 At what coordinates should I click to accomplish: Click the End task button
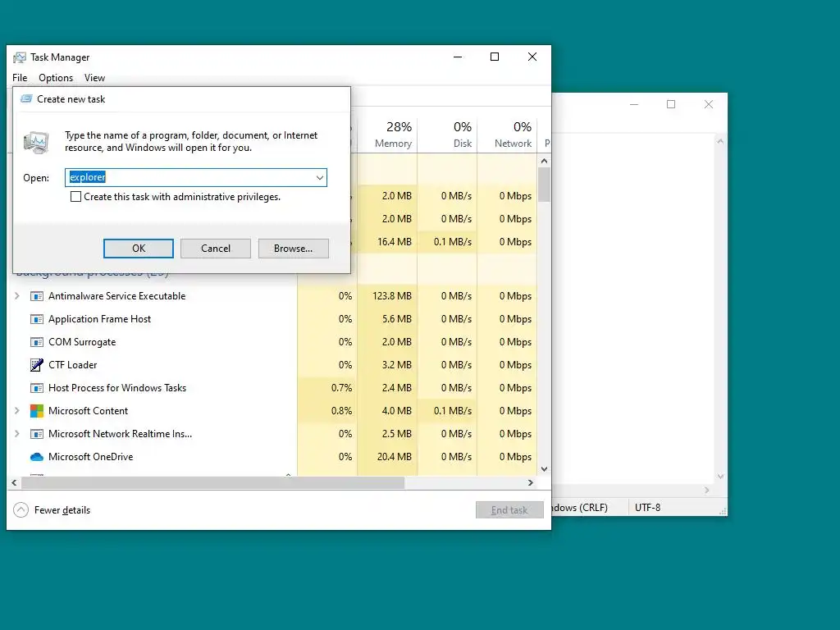(x=509, y=510)
